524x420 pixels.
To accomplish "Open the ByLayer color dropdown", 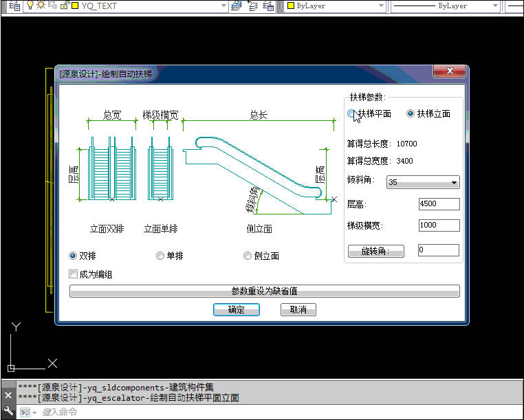I will coord(381,5).
